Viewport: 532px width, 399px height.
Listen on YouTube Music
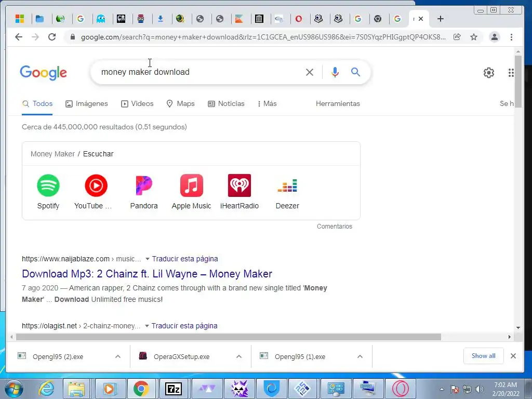point(96,192)
